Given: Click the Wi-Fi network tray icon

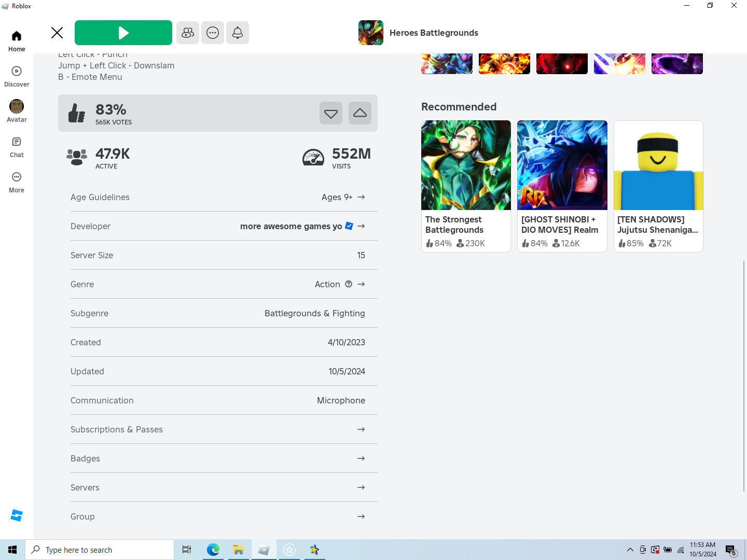Looking at the screenshot, I should 681,550.
